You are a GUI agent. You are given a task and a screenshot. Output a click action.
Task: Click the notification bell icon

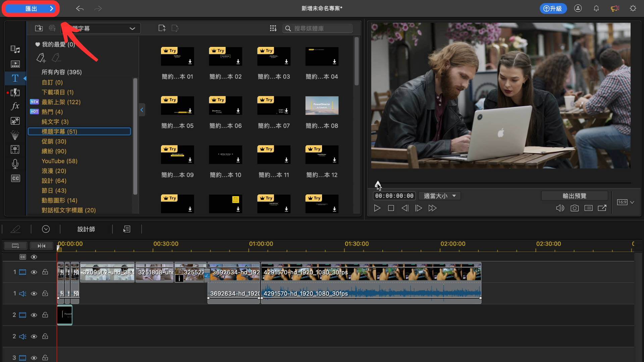(596, 8)
